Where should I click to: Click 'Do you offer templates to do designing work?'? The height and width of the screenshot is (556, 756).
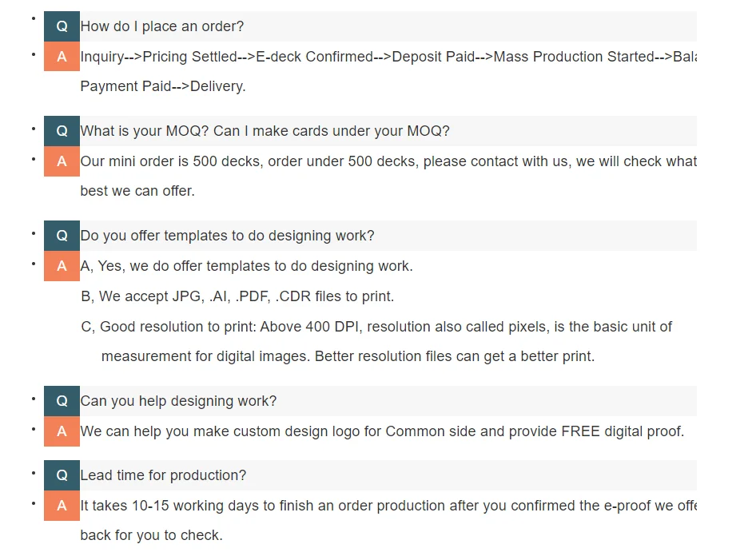click(227, 236)
